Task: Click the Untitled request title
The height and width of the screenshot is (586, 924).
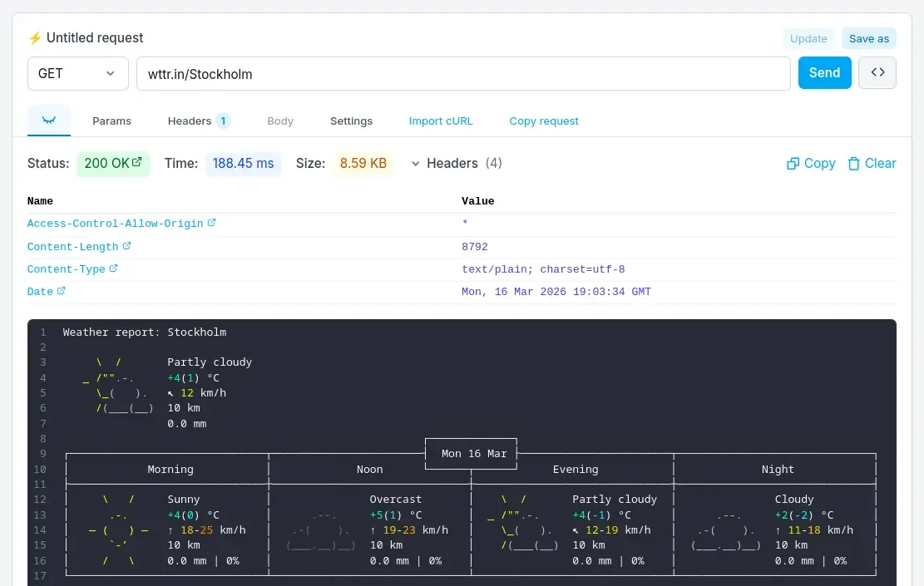Action: coord(95,37)
